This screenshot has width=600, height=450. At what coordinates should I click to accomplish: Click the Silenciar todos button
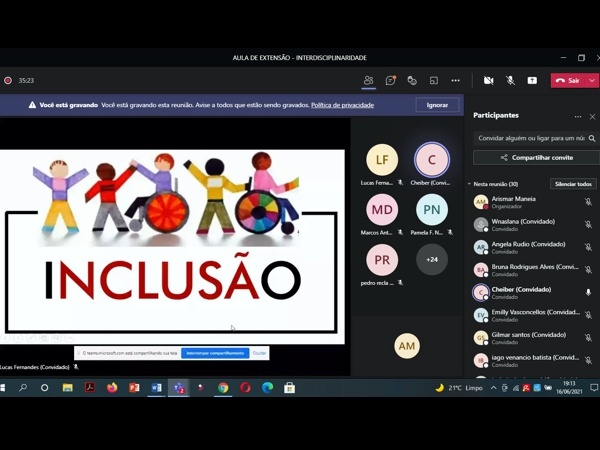[573, 184]
